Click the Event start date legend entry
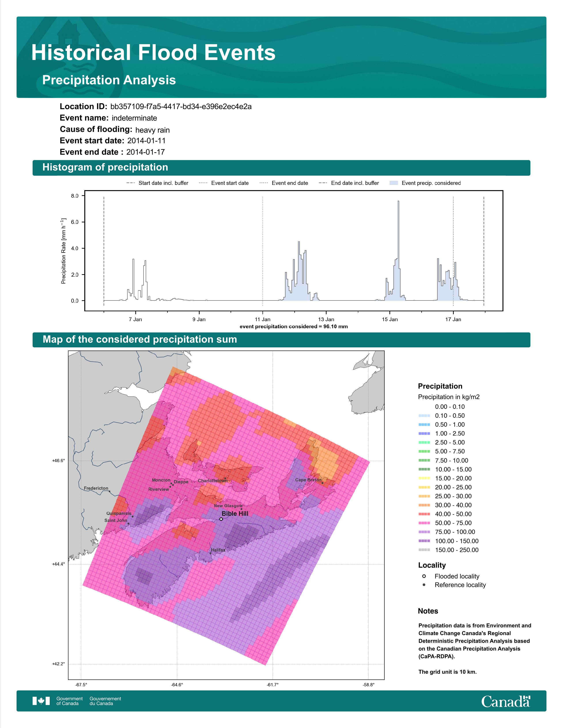 223,183
